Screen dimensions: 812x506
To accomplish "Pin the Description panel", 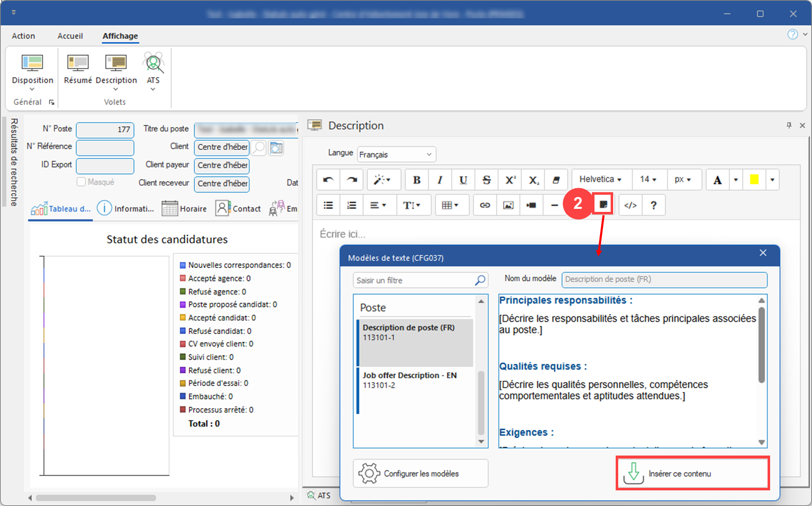I will pyautogui.click(x=789, y=125).
